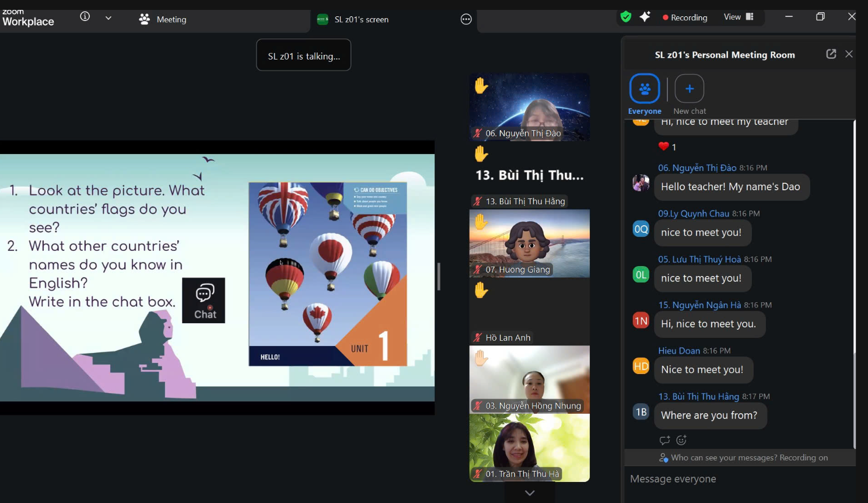The height and width of the screenshot is (503, 868).
Task: Expand the dropdown arrow beside meeting info
Action: [x=108, y=18]
